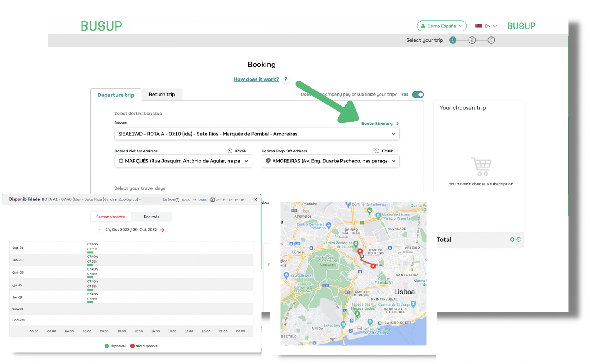Open the 'How does it work?' link

tap(256, 79)
